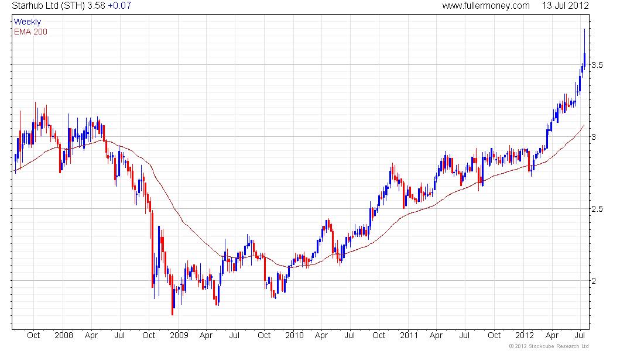Click the 2009 year axis label
This screenshot has width=644, height=351.
click(x=179, y=335)
